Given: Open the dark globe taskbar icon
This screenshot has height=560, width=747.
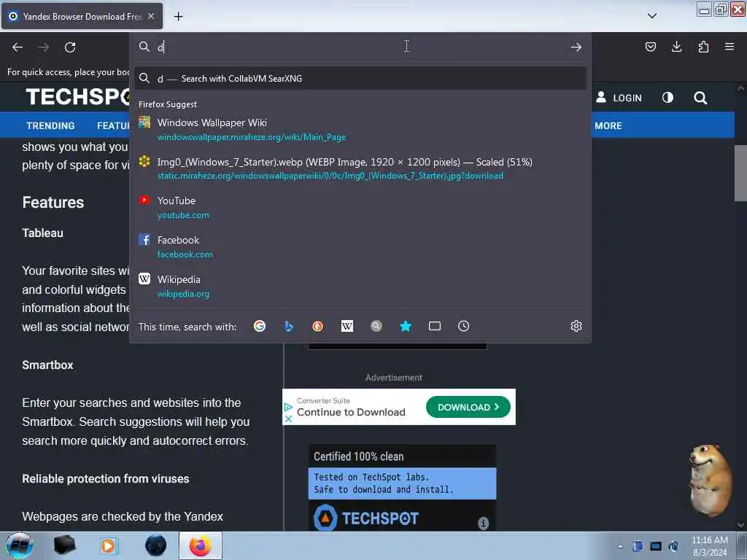Looking at the screenshot, I should pos(156,545).
